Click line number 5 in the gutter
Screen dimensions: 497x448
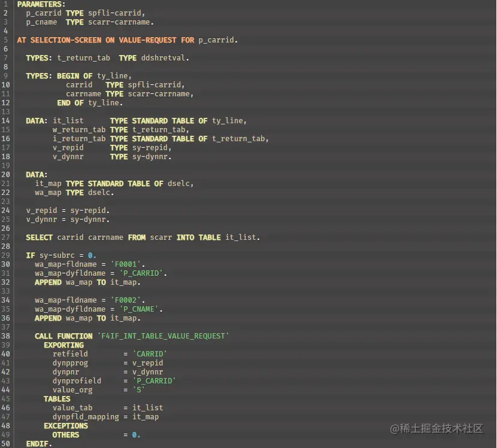pos(6,40)
